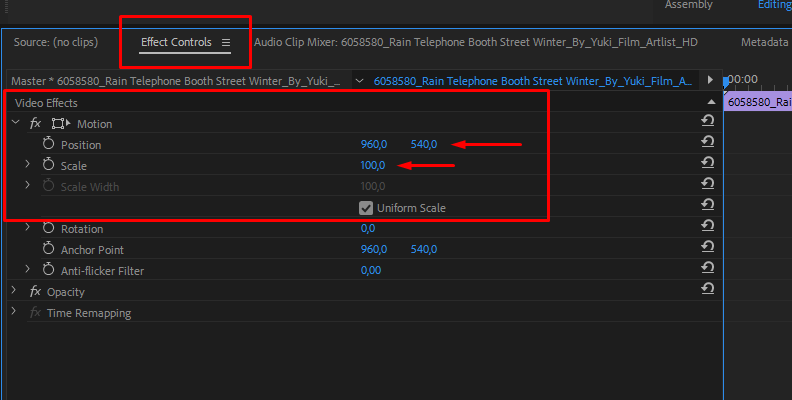Reset the Motion effect
792x400 pixels.
[x=708, y=120]
